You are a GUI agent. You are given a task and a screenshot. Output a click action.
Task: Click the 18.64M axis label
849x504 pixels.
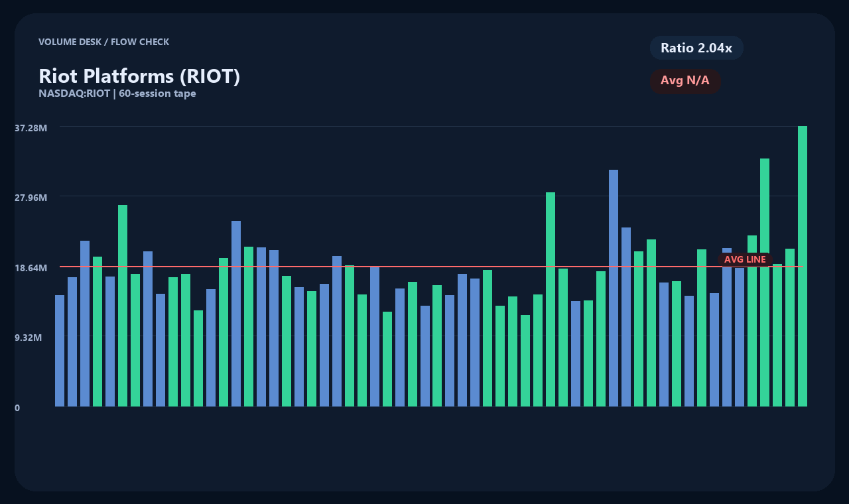tap(31, 268)
